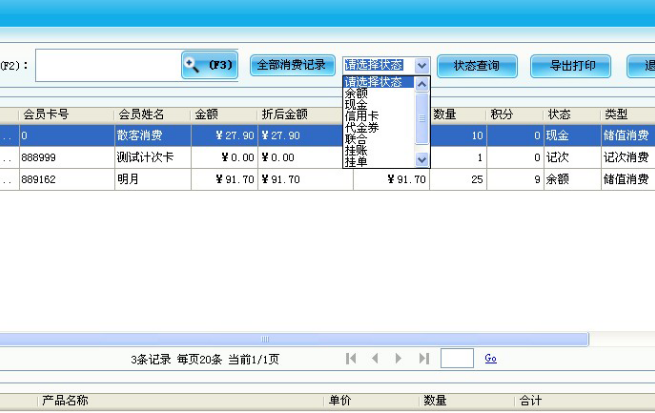Click the 记次消费 type cell
Viewport: 655px width, 413px height.
click(626, 157)
